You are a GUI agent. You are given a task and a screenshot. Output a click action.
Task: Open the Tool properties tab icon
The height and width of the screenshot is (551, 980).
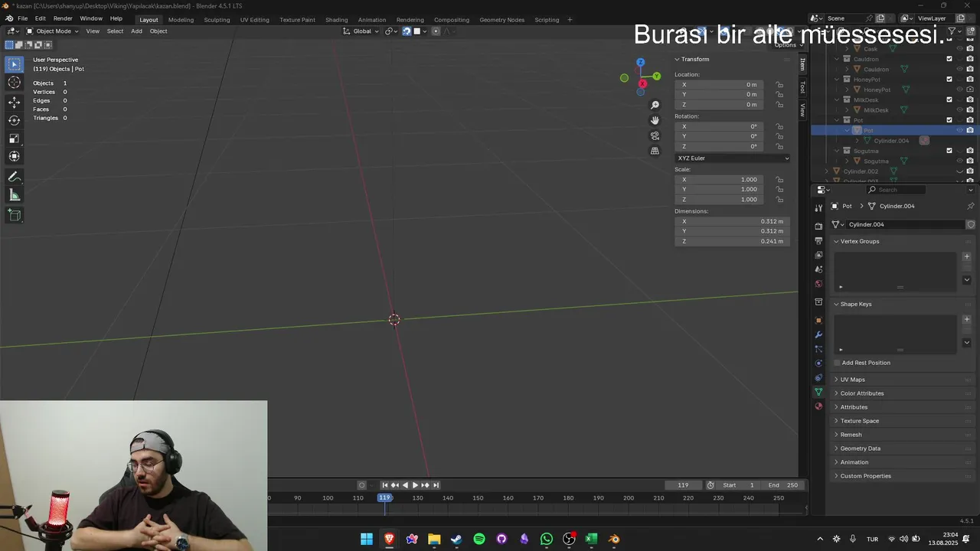[818, 208]
